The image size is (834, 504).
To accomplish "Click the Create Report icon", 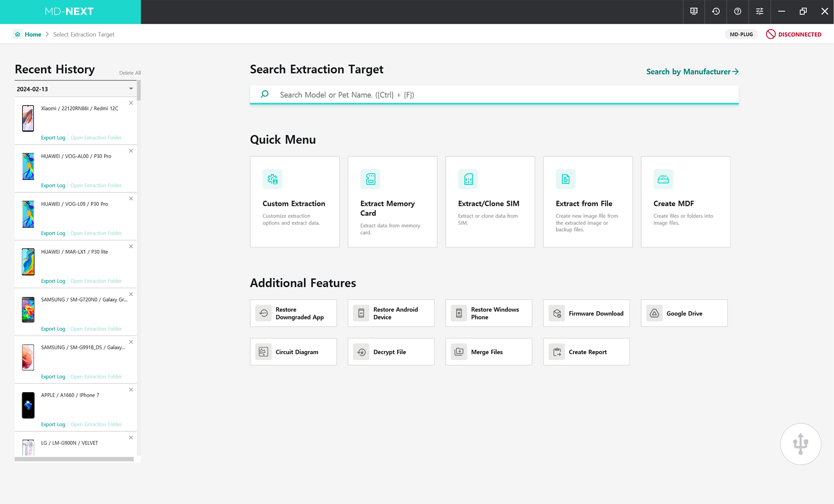I will tap(557, 352).
